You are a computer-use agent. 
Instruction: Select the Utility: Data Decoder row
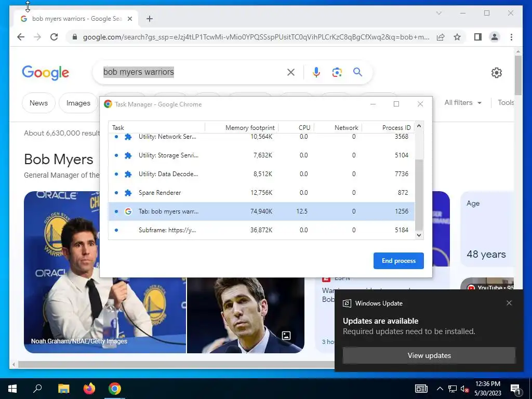pyautogui.click(x=262, y=174)
